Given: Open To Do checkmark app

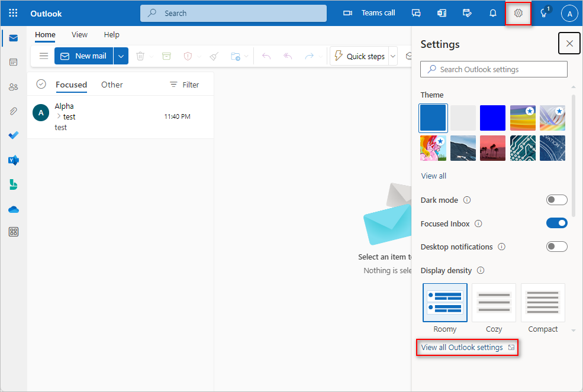Looking at the screenshot, I should (14, 135).
